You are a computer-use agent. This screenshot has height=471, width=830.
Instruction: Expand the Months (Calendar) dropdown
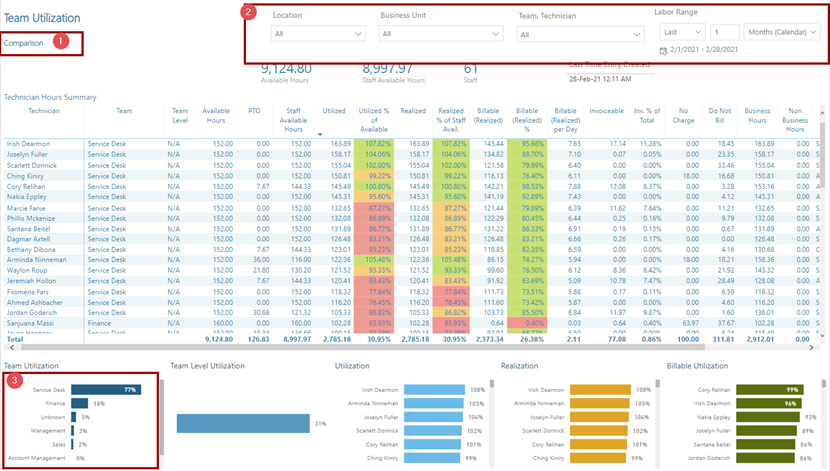787,32
